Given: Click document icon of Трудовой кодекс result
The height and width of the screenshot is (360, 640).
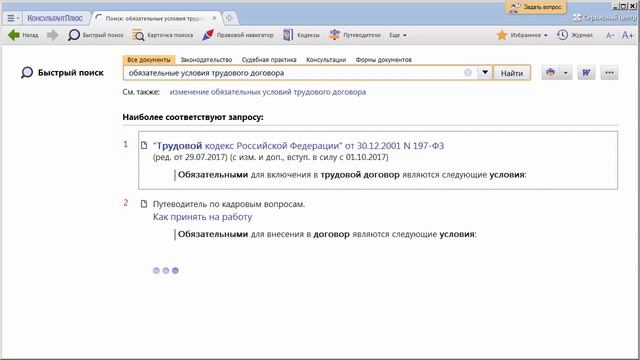Looking at the screenshot, I should (x=144, y=145).
